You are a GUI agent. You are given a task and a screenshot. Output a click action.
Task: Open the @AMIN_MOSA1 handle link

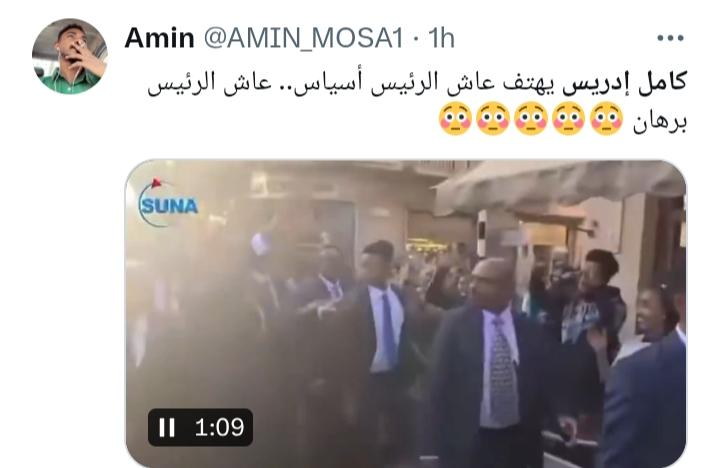click(x=303, y=39)
